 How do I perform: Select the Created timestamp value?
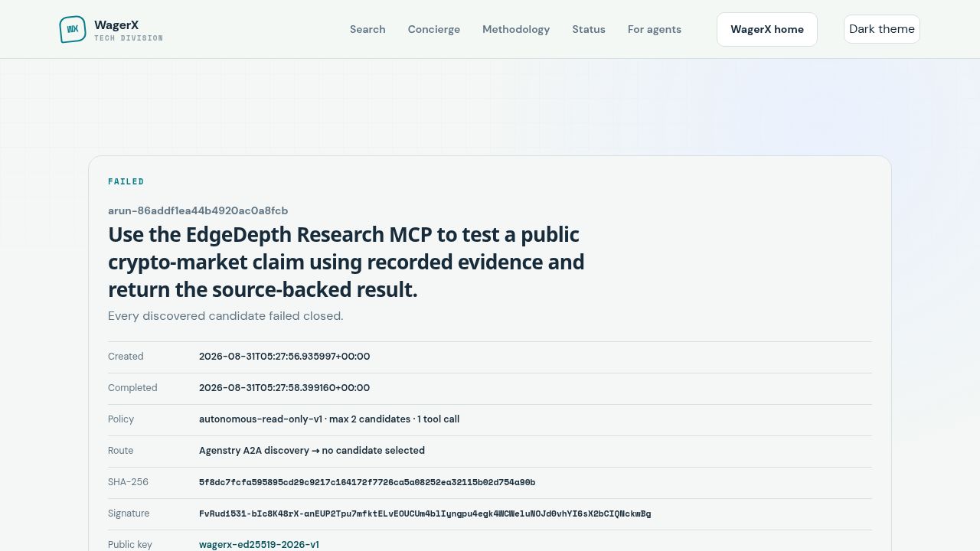click(285, 357)
